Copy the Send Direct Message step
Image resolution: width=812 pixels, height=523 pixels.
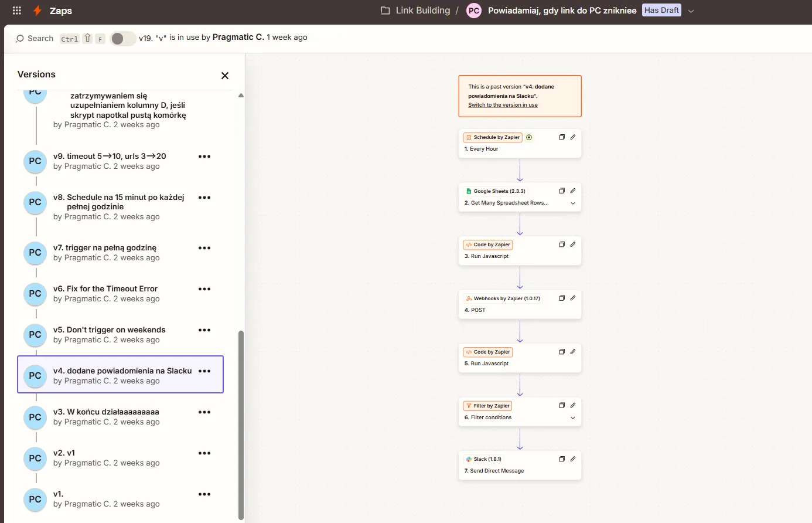561,459
